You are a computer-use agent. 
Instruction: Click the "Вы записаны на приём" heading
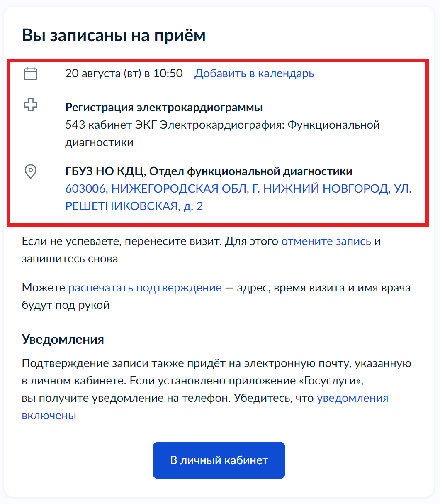114,36
